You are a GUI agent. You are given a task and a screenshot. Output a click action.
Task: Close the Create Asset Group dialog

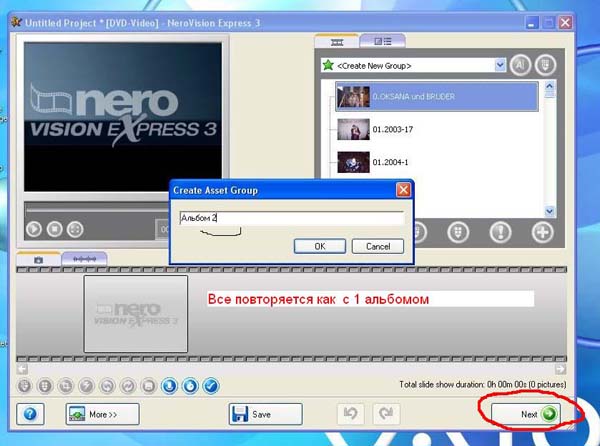(403, 190)
